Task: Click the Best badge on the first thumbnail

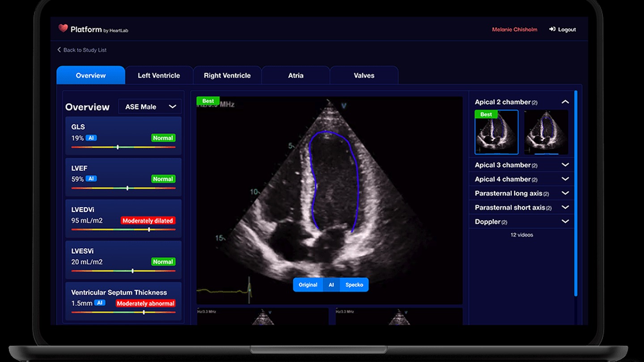Action: pyautogui.click(x=486, y=114)
